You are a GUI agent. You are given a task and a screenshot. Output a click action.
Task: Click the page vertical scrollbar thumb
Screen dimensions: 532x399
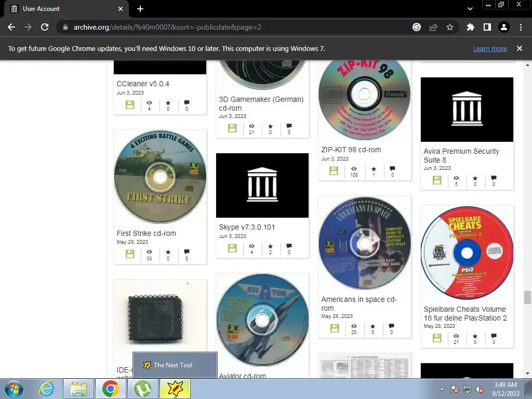click(527, 298)
